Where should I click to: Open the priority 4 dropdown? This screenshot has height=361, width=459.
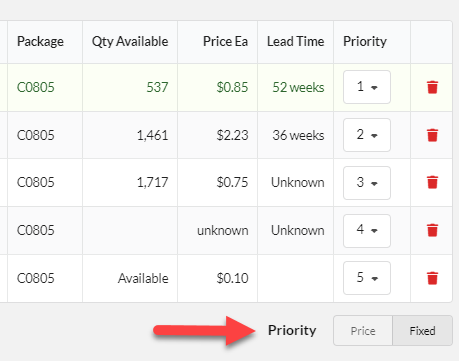[x=367, y=231]
